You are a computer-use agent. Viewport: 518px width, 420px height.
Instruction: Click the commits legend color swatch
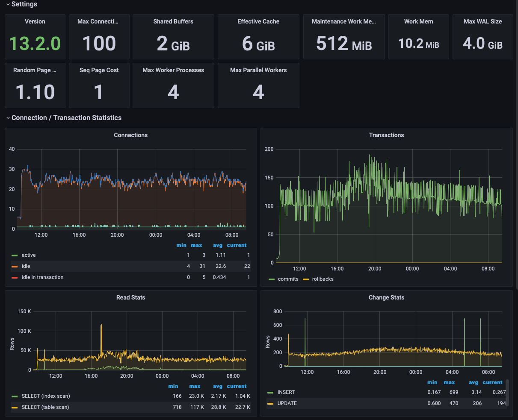point(272,279)
